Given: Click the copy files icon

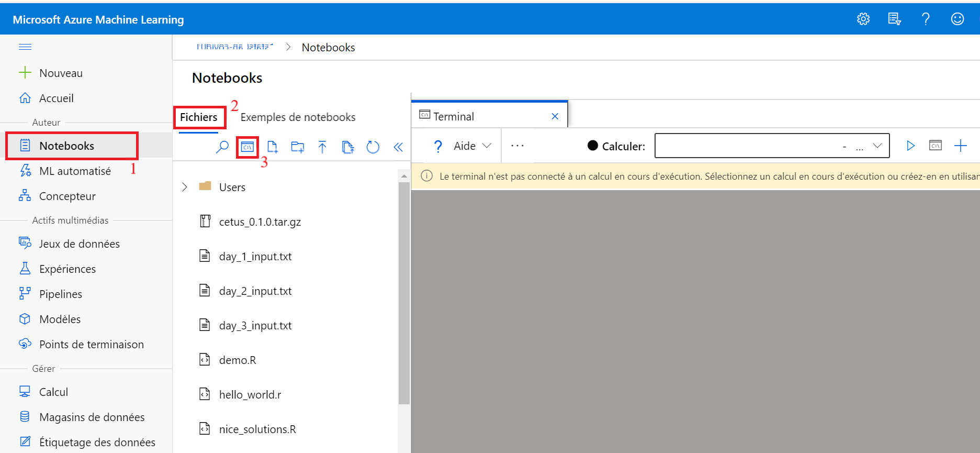Looking at the screenshot, I should [347, 147].
